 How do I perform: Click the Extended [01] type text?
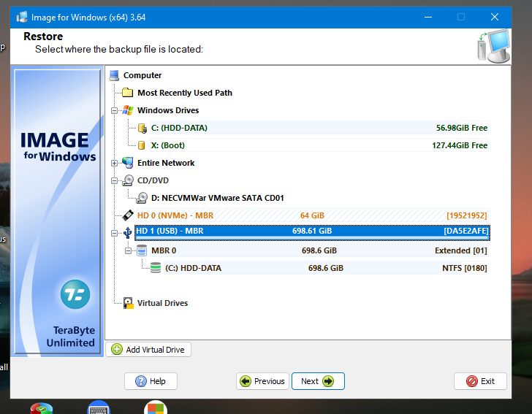pos(460,250)
